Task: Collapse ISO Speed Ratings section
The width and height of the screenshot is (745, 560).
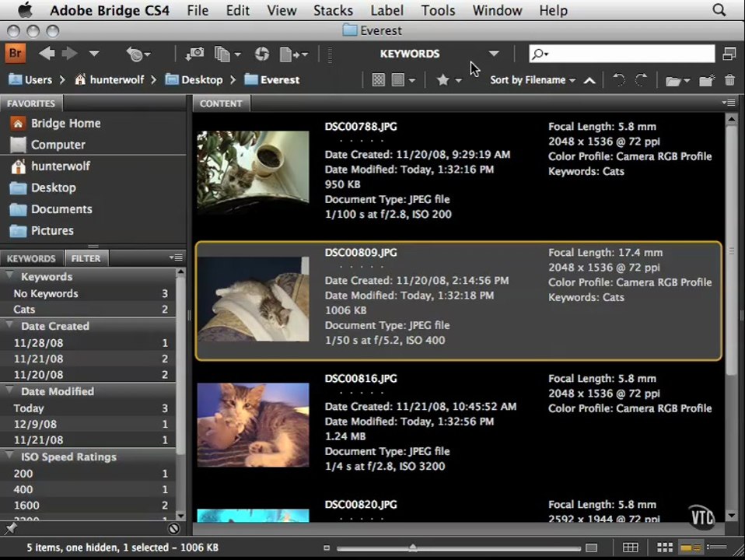Action: [9, 456]
